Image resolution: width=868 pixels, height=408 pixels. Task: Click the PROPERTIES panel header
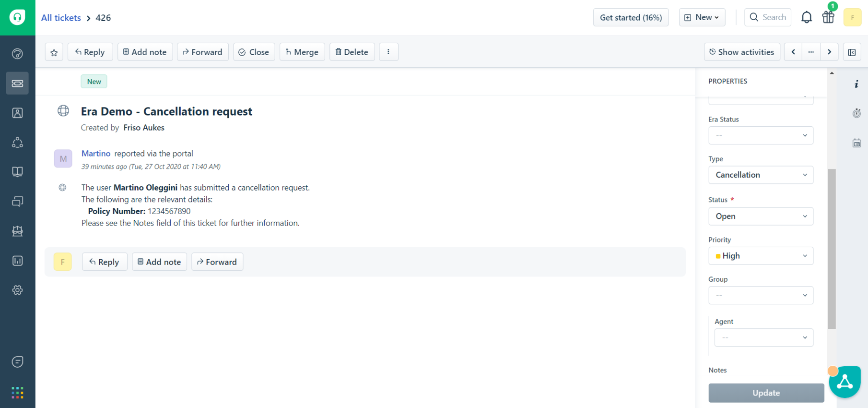[x=727, y=81]
